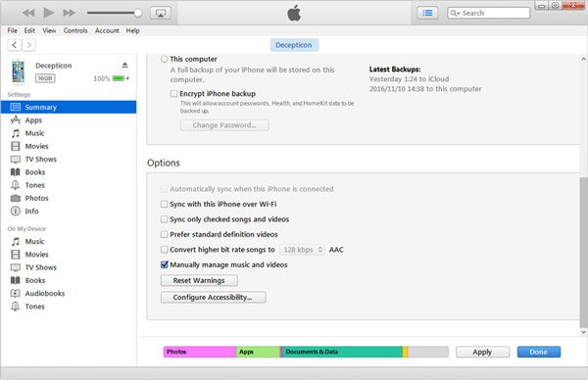Click the scroll down arrow
The width and height of the screenshot is (588, 380).
click(x=583, y=332)
